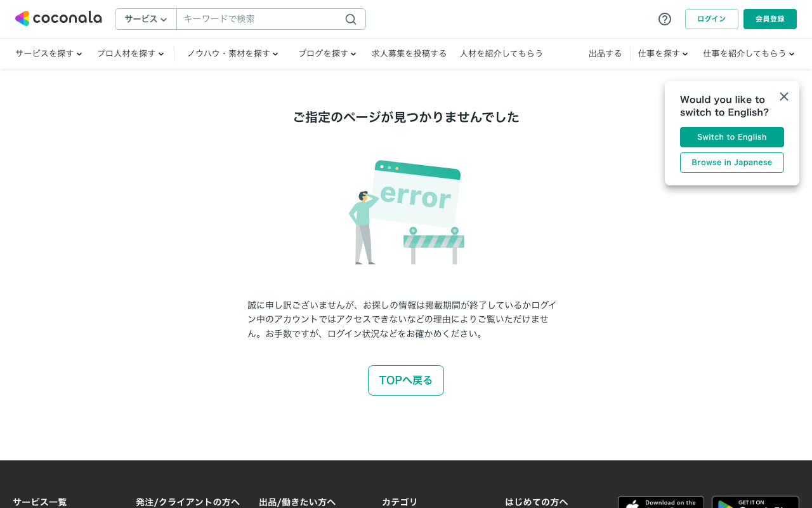
Task: Click the サービス一覧 footer heading
Action: tap(39, 502)
